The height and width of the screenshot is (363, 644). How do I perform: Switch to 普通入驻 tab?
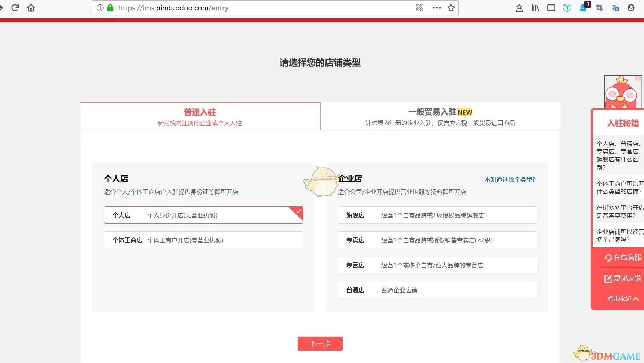[200, 116]
